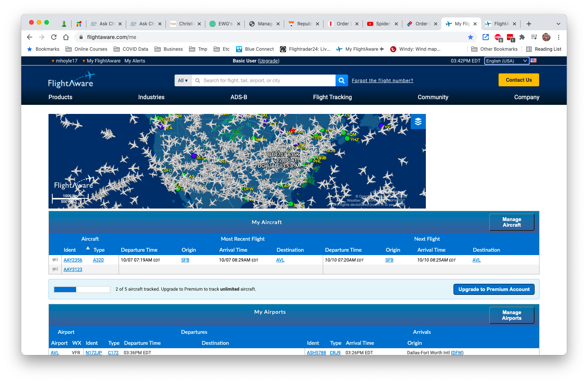Click the flight search input field
The height and width of the screenshot is (383, 588).
(264, 80)
